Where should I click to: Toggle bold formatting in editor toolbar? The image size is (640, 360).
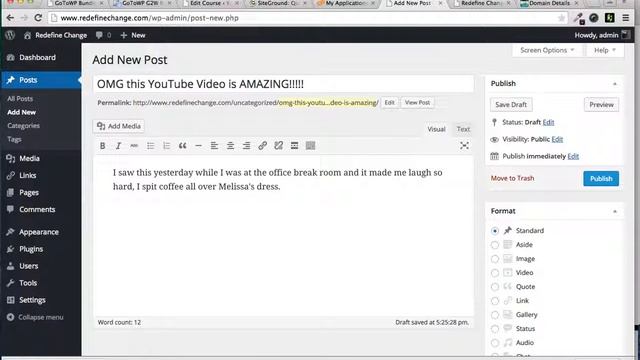[102, 146]
